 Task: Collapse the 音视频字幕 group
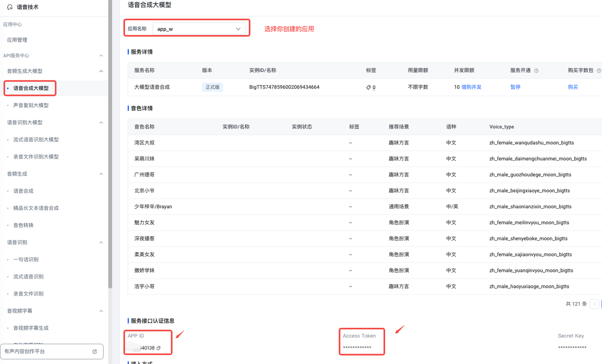101,311
